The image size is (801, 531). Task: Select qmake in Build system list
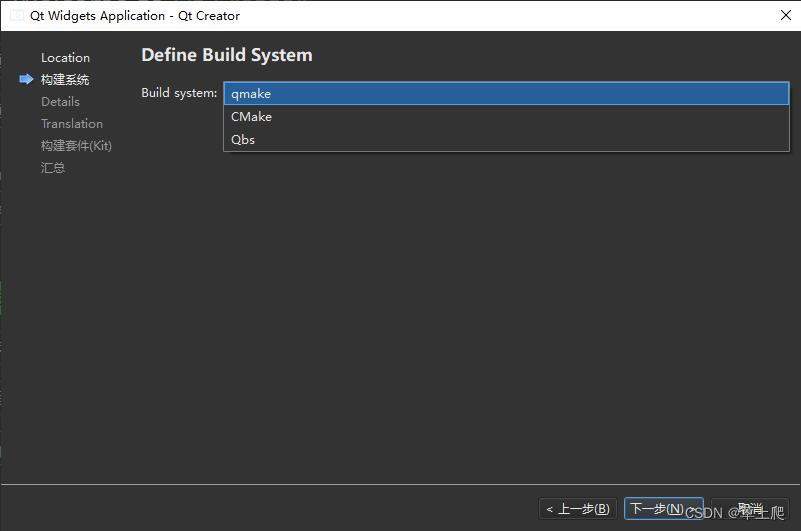pyautogui.click(x=506, y=94)
